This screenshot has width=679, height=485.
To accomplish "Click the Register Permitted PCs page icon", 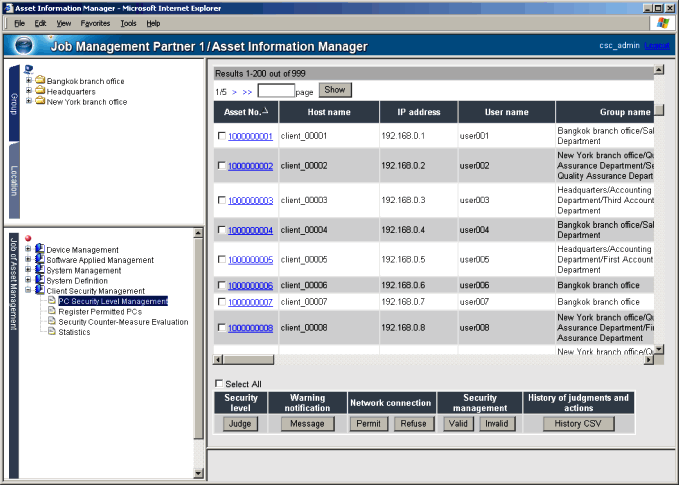I will click(51, 312).
